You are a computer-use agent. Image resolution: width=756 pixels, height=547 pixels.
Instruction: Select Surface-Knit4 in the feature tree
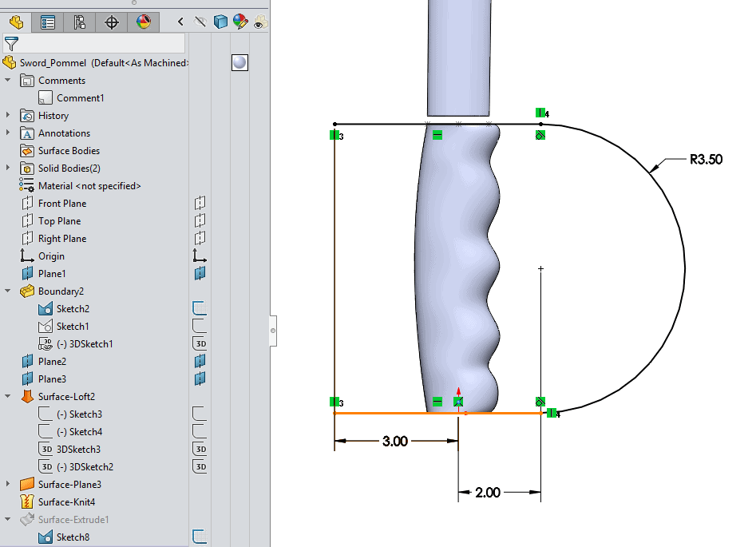(66, 502)
